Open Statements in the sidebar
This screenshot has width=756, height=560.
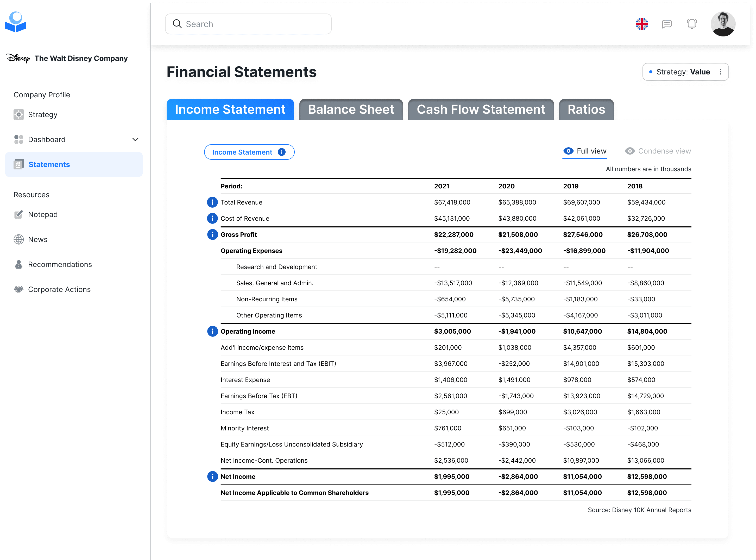[x=74, y=164]
